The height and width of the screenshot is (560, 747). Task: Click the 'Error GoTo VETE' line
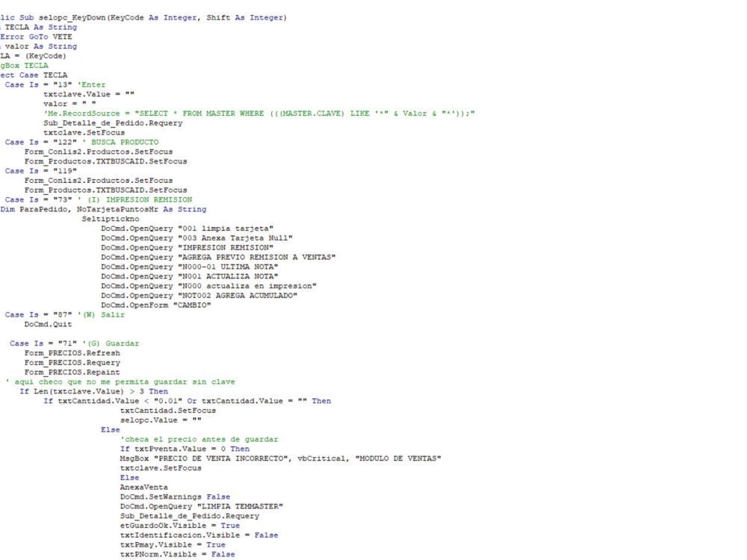[36, 37]
